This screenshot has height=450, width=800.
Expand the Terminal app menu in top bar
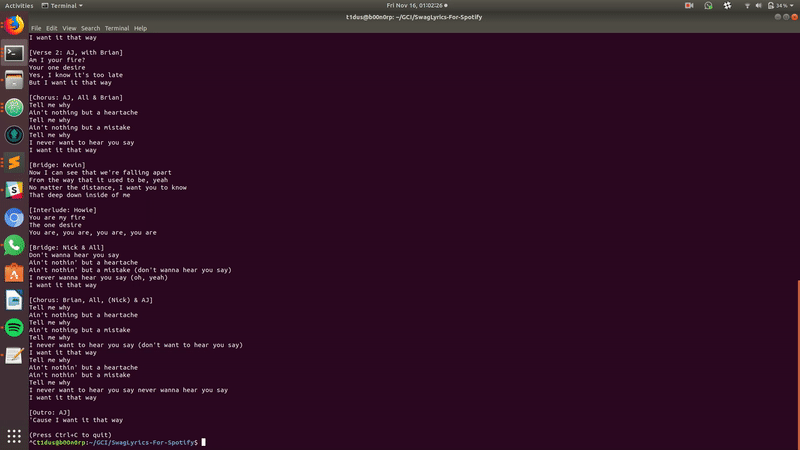pyautogui.click(x=62, y=6)
